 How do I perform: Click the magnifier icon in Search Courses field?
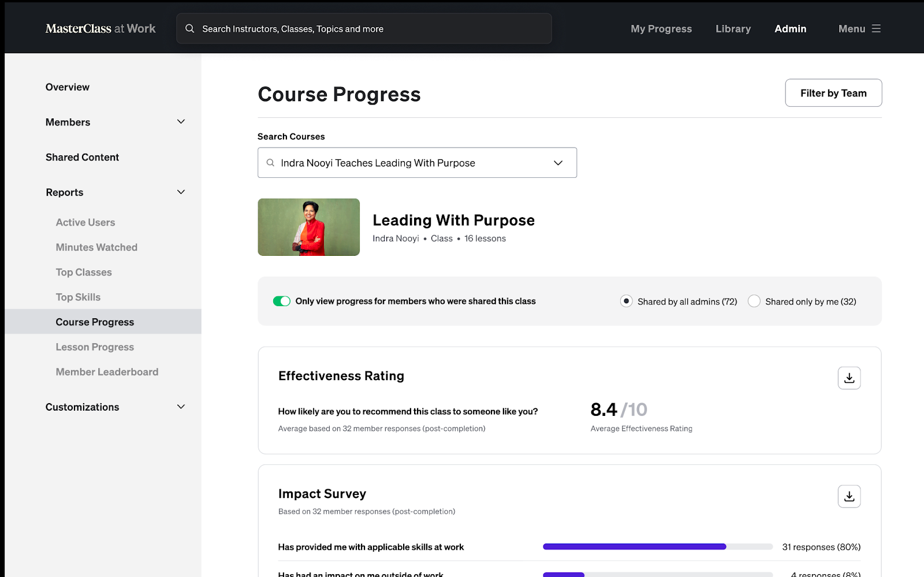coord(270,163)
